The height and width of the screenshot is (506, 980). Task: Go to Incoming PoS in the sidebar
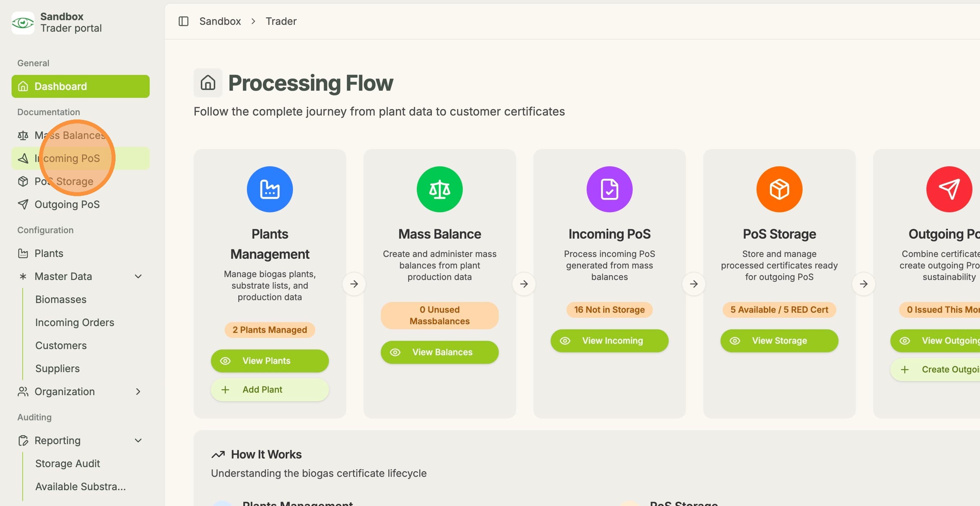coord(81,158)
